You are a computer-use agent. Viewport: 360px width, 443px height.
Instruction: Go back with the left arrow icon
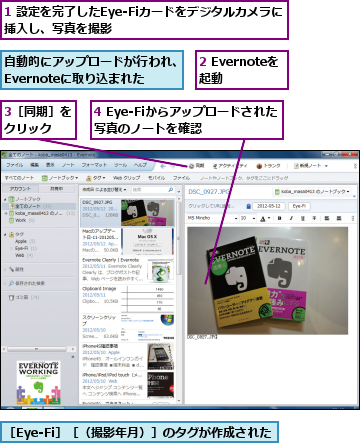[163, 166]
